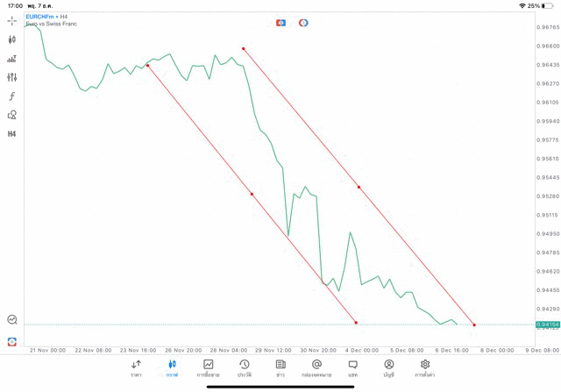This screenshot has width=561, height=392.
Task: Open the indicators function icon
Action: (12, 96)
